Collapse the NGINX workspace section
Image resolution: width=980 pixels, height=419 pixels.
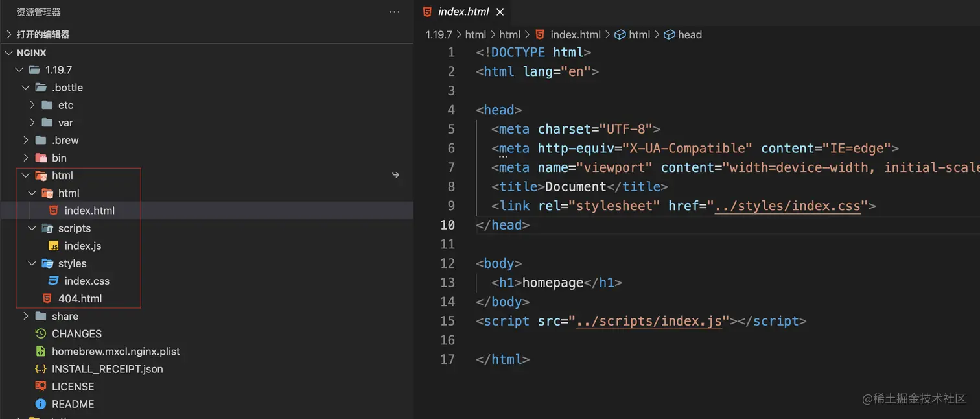tap(9, 53)
